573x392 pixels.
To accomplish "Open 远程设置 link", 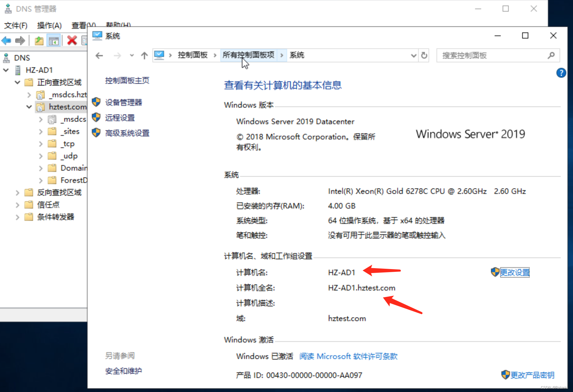I will tap(120, 118).
